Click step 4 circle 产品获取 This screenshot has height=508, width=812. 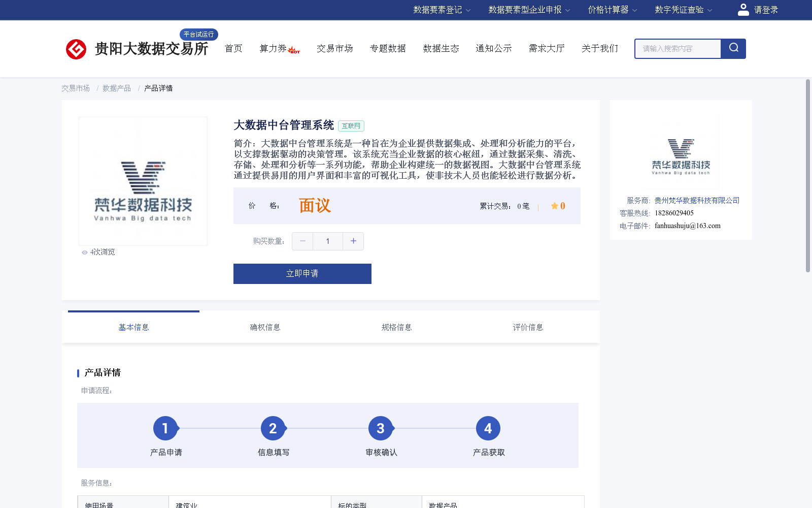pyautogui.click(x=488, y=429)
